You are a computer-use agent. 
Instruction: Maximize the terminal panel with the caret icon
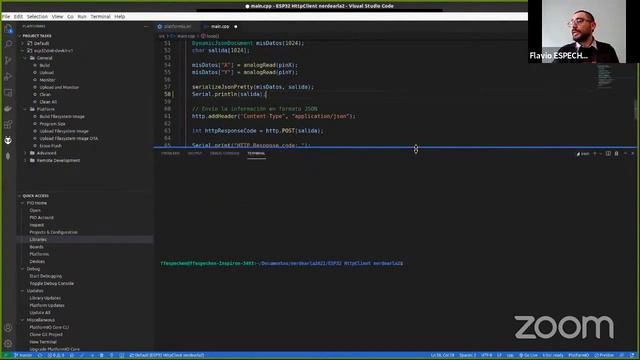point(625,153)
